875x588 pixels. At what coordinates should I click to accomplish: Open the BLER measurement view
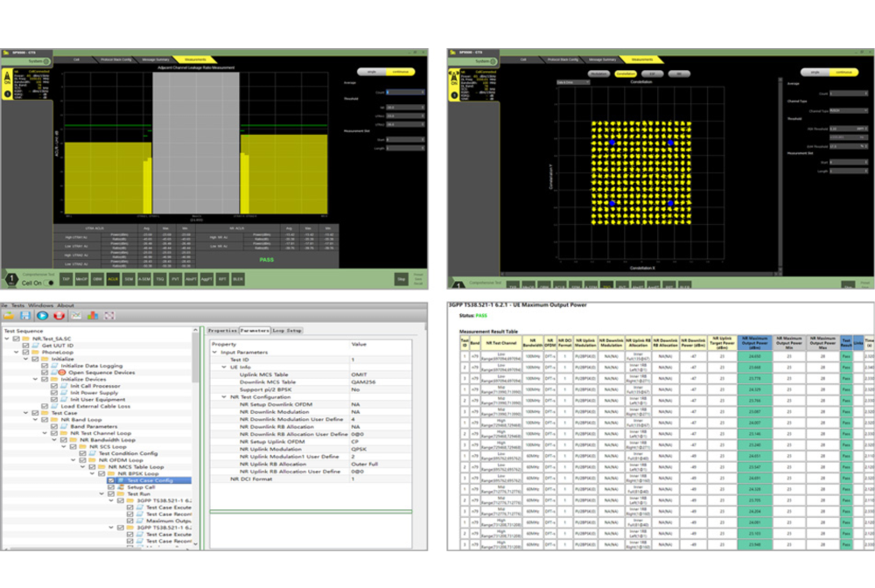click(238, 281)
